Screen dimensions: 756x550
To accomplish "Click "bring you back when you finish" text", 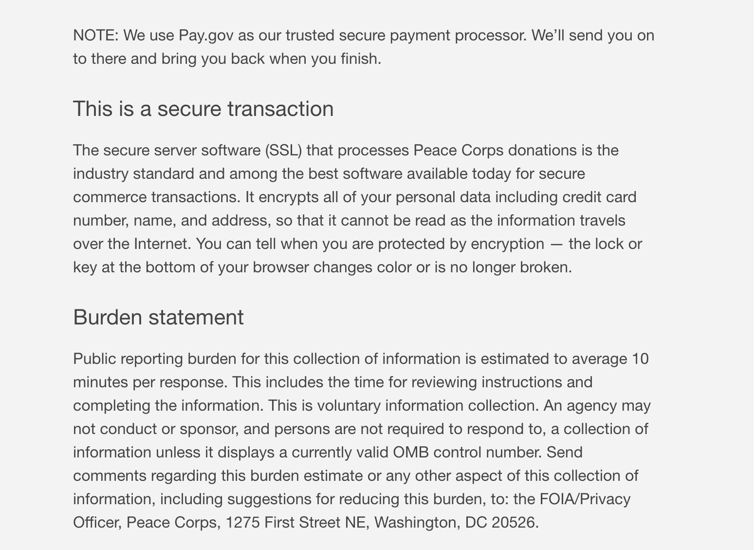I will point(271,59).
